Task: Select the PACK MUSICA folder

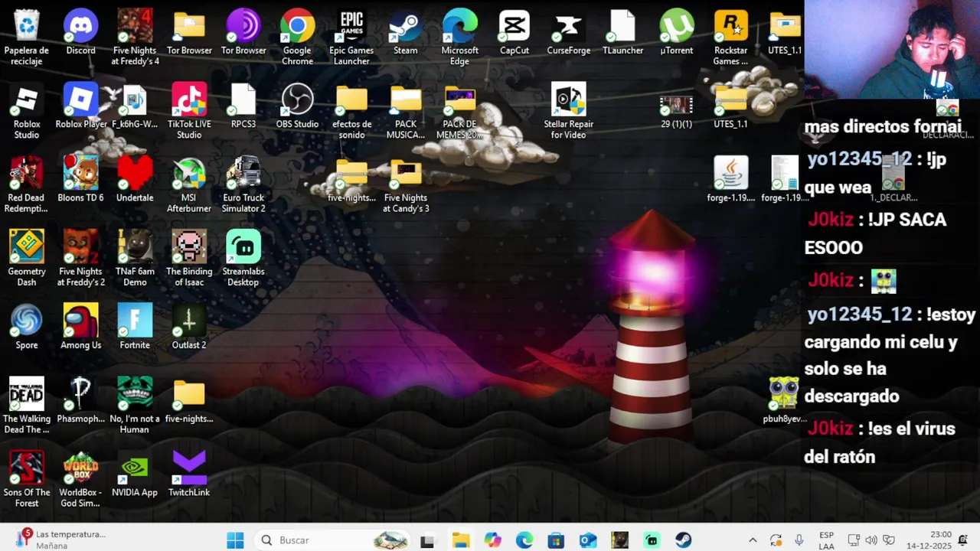Action: coord(406,112)
